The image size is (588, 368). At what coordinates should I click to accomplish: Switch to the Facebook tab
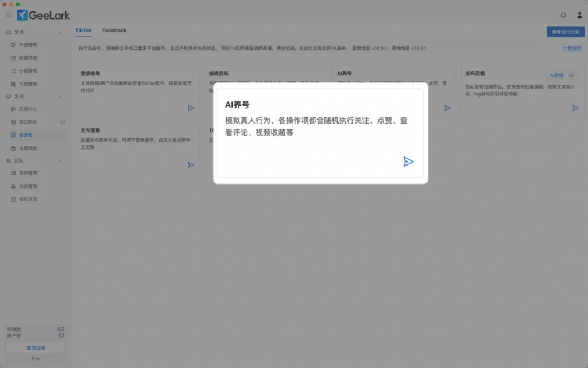(x=114, y=30)
